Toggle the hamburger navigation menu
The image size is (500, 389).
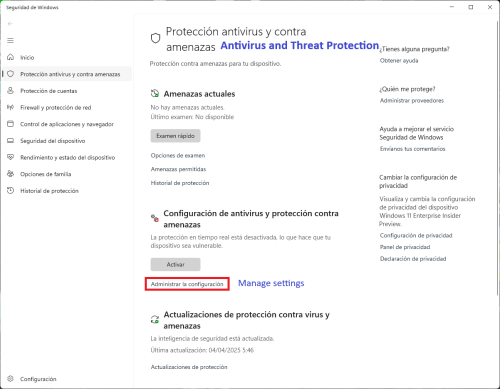[x=11, y=41]
